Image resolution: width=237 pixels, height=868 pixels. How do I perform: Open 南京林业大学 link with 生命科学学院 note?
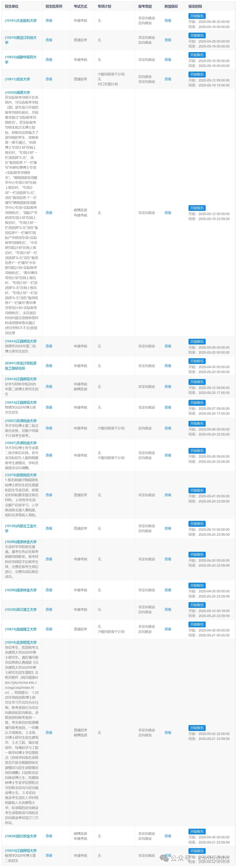point(21,542)
